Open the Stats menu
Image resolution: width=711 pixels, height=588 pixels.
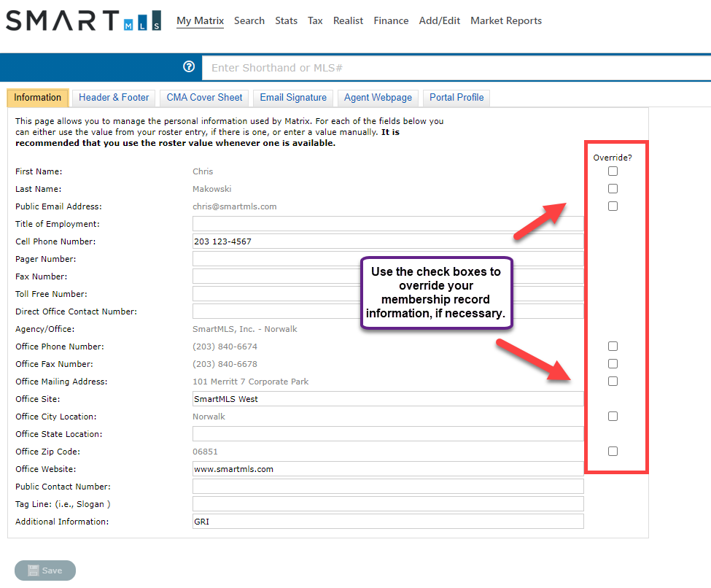point(286,20)
